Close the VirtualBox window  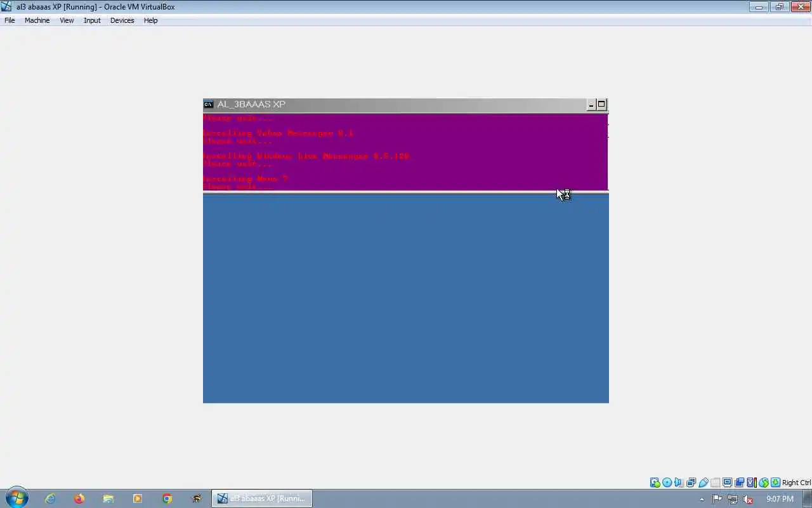click(800, 6)
